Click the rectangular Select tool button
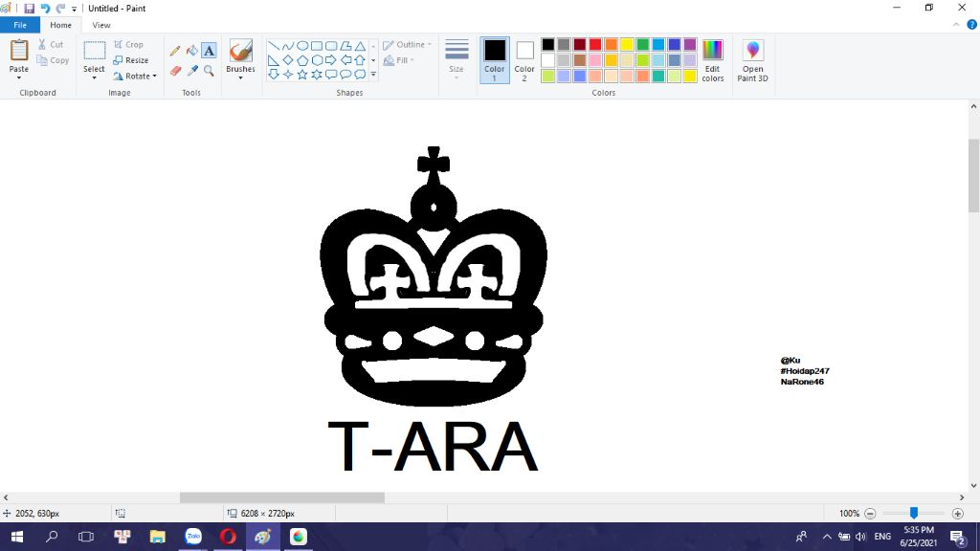Screen dimensions: 980x551 (x=95, y=52)
